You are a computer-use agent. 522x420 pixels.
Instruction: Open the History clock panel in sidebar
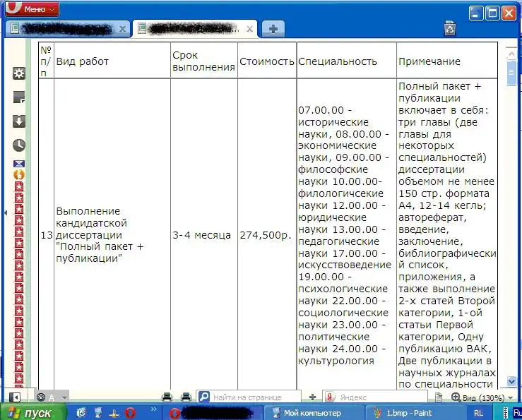[x=19, y=145]
